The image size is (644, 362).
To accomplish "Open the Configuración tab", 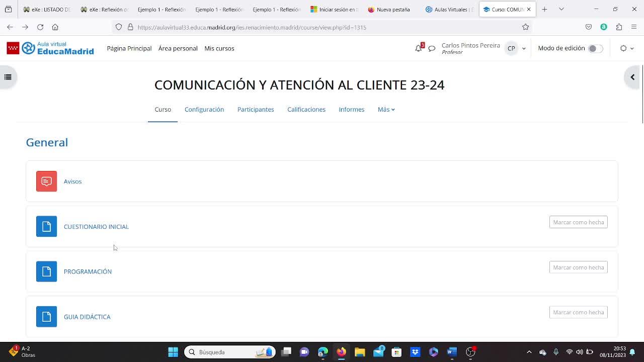I will (204, 109).
